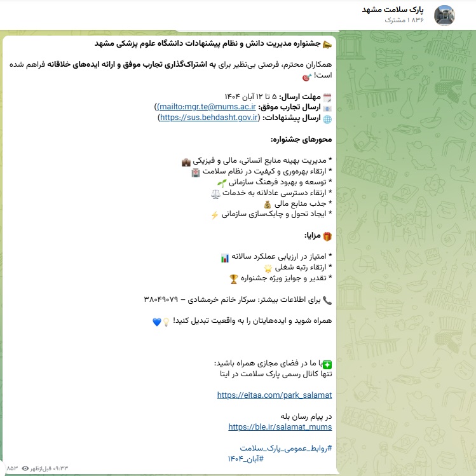The image size is (476, 476).
Task: Click the gift emoji beside مزایا
Action: [327, 236]
